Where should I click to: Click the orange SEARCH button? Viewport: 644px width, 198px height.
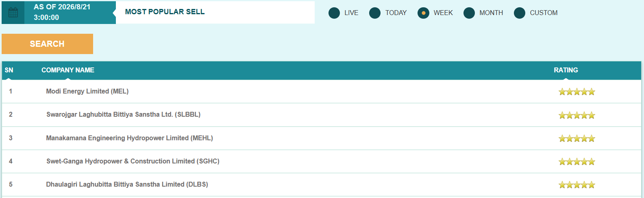[47, 44]
